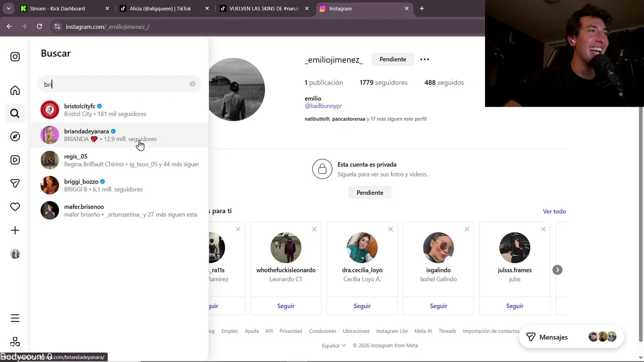This screenshot has height=362, width=644.
Task: Open Ayuda footer link
Action: (x=252, y=331)
